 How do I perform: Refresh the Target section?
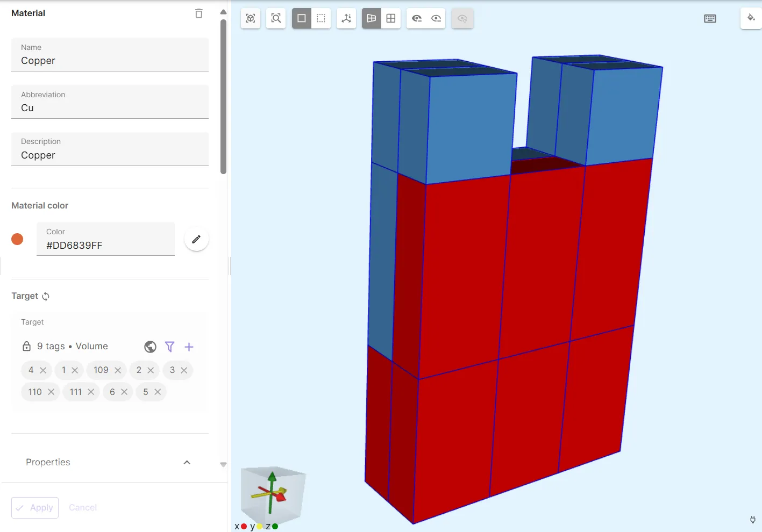point(46,296)
